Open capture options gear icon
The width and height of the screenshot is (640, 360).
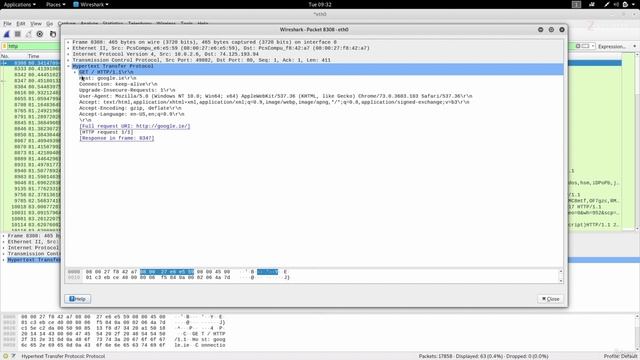40,34
